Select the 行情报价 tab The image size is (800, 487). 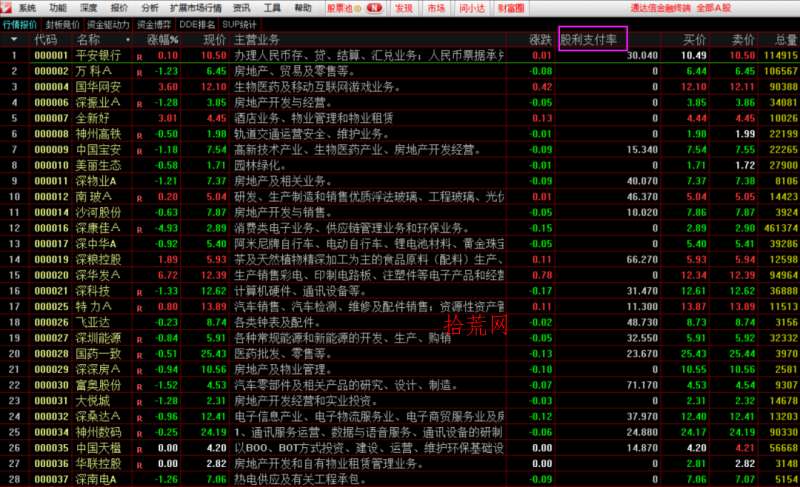pyautogui.click(x=20, y=24)
